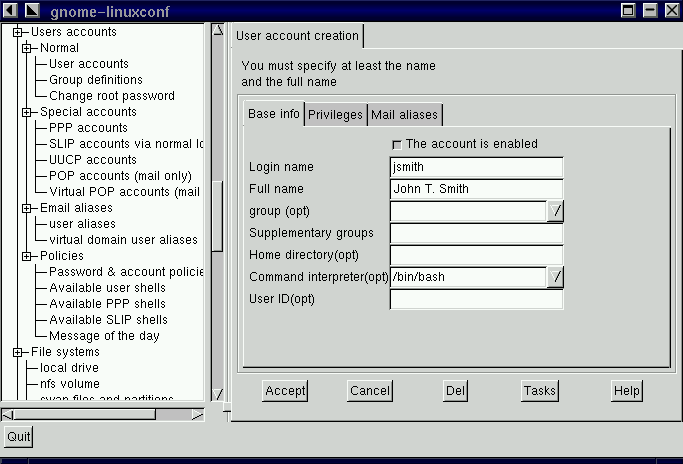Click the arrow icon beside window menu
This screenshot has height=464, width=683.
[x=31, y=10]
